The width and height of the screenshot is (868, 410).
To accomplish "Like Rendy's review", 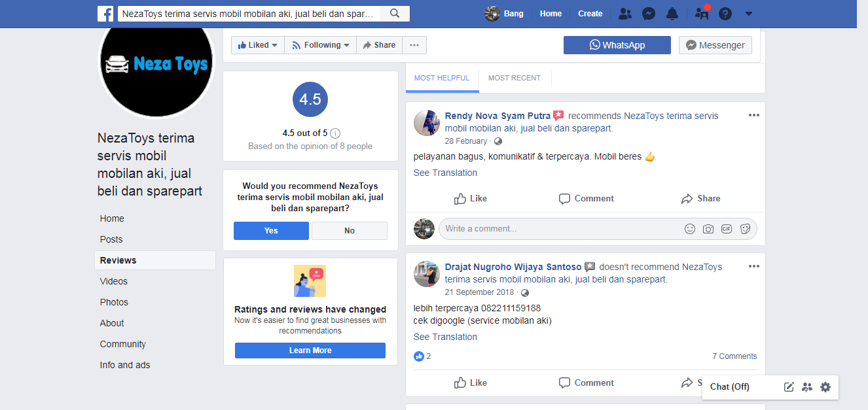I will click(x=471, y=199).
